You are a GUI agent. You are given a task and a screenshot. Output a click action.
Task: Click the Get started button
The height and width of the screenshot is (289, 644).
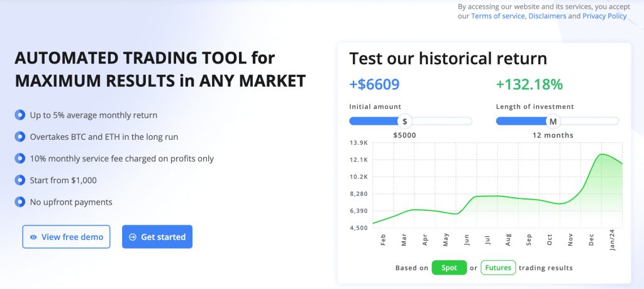tap(157, 237)
